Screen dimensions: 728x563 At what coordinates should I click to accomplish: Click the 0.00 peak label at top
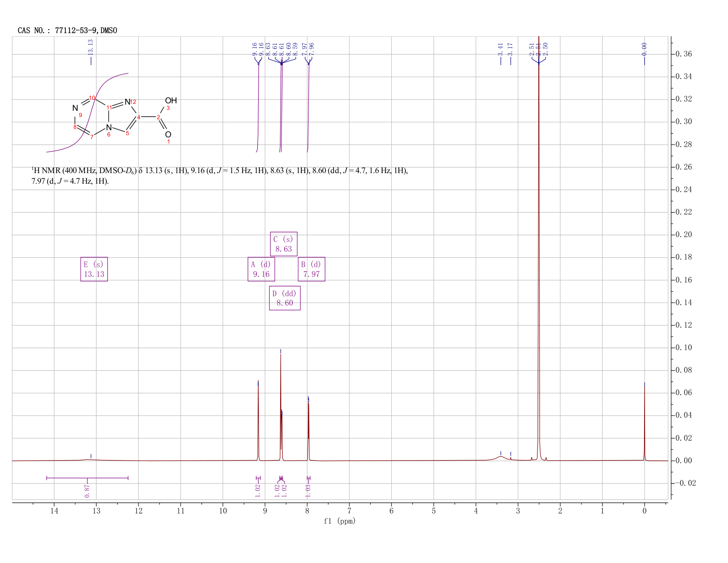(x=644, y=49)
